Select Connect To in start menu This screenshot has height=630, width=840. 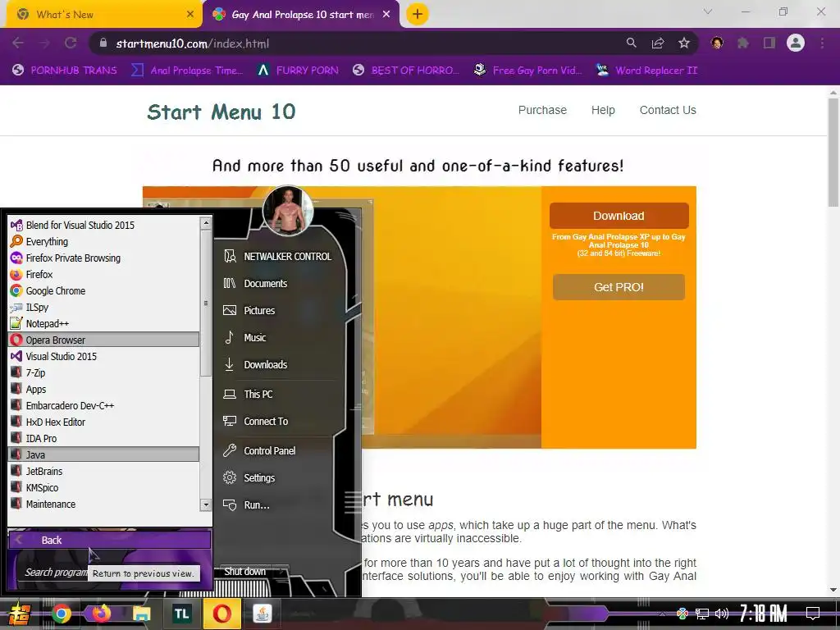[256, 422]
